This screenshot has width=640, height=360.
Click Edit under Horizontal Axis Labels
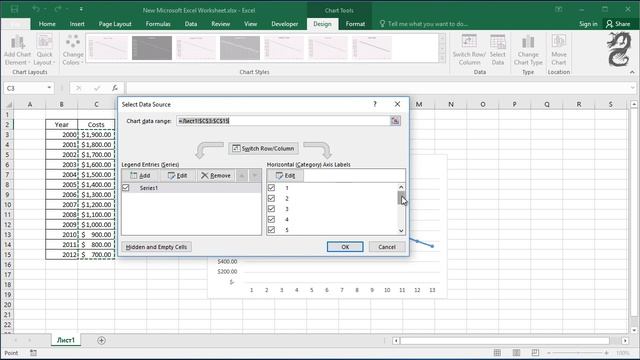click(285, 176)
